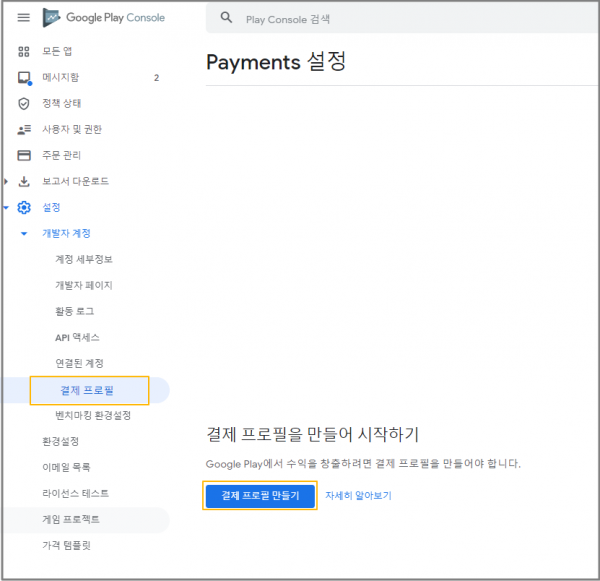Click 결제 프로필 만들기 button

point(260,495)
